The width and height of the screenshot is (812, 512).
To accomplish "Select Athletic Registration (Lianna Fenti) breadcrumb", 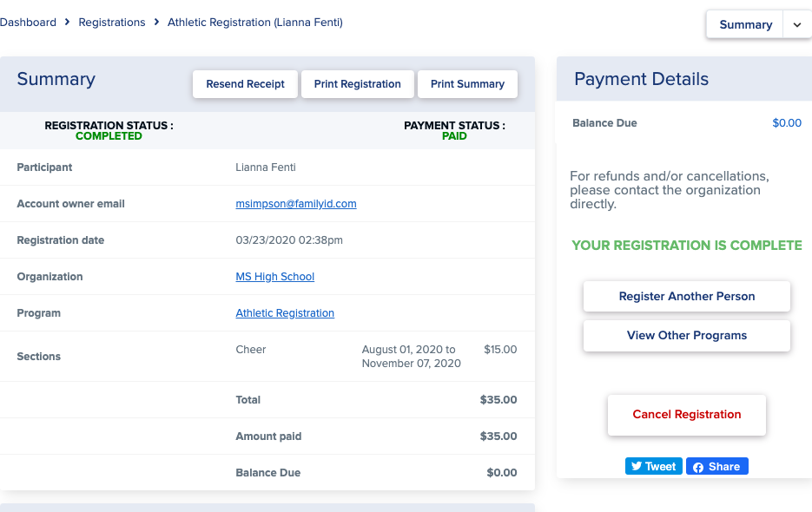I will click(254, 23).
